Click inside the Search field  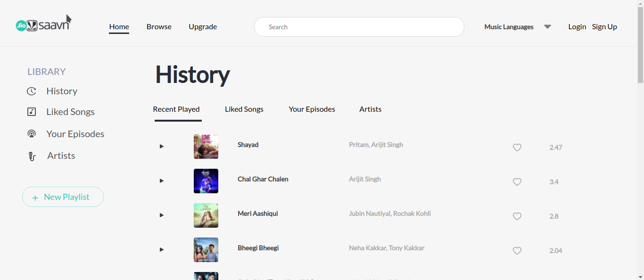coord(359,26)
